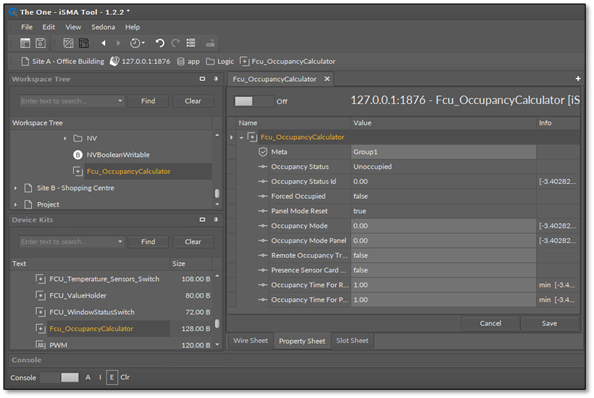Go forward using the right arrow icon
Image resolution: width=594 pixels, height=398 pixels.
(118, 43)
